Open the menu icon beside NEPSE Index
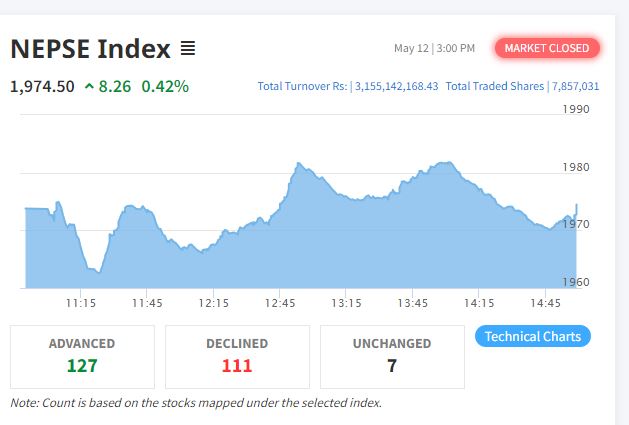 click(188, 48)
